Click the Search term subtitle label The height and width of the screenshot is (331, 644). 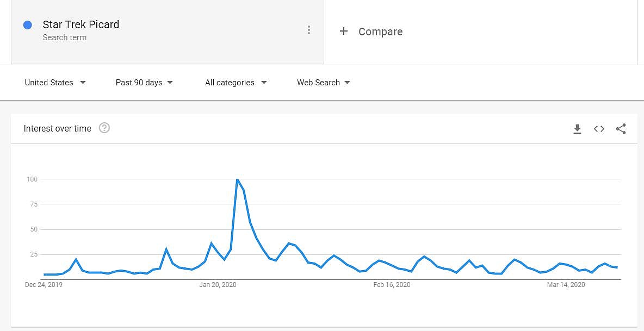coord(65,38)
